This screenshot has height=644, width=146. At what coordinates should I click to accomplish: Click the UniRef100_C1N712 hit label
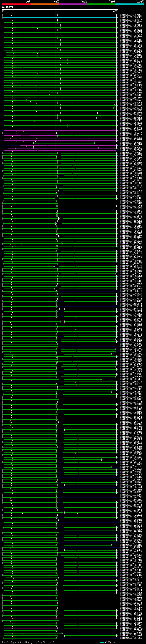[x=131, y=138]
